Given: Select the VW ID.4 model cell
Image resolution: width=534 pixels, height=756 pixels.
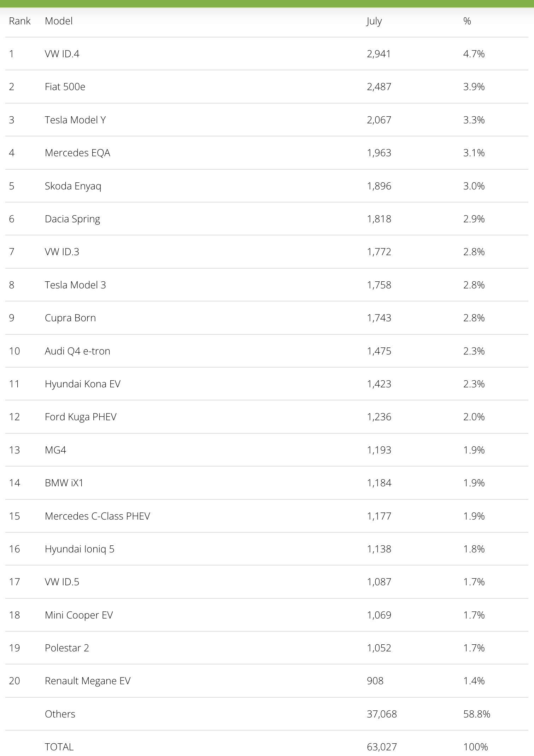Looking at the screenshot, I should point(62,54).
